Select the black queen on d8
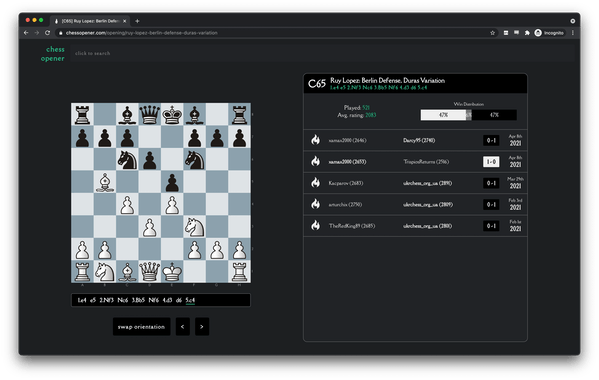599x380 pixels. pyautogui.click(x=149, y=114)
